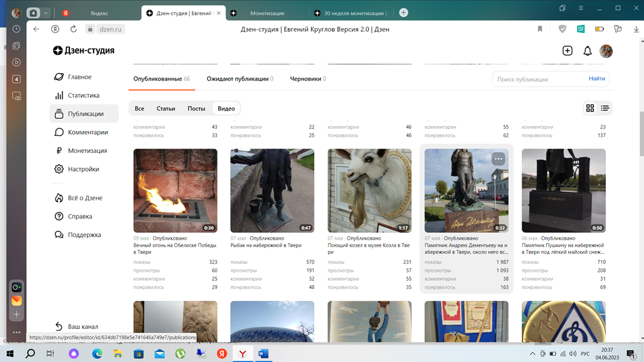Switch publications to grid view layout
Screen dimensions: 644x362
coord(590,108)
